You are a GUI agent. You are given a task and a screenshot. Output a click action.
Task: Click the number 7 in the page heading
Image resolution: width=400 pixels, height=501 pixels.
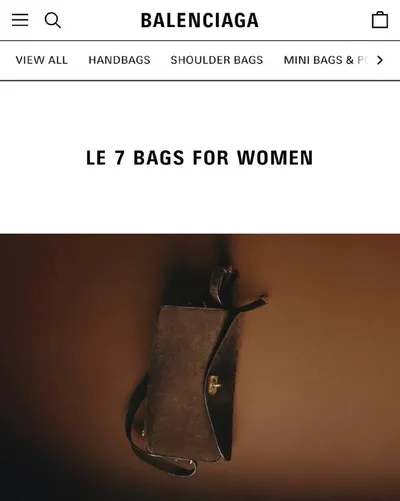(120, 158)
